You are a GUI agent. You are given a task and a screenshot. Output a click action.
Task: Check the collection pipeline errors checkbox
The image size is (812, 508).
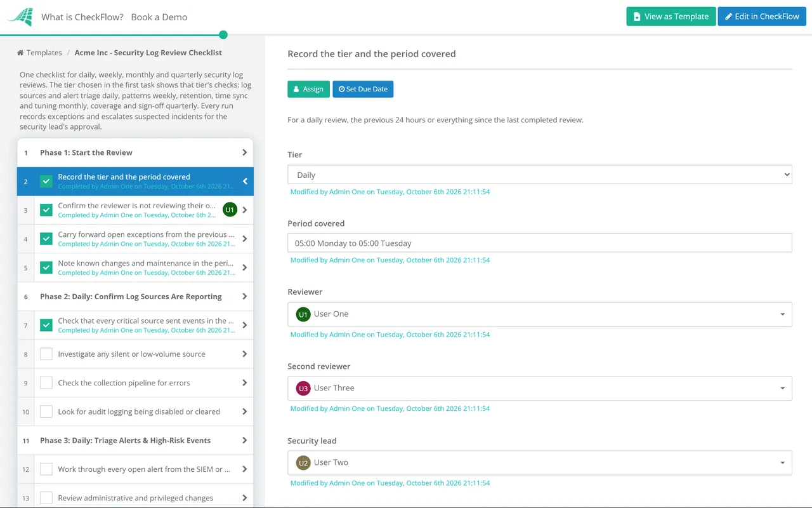(46, 383)
